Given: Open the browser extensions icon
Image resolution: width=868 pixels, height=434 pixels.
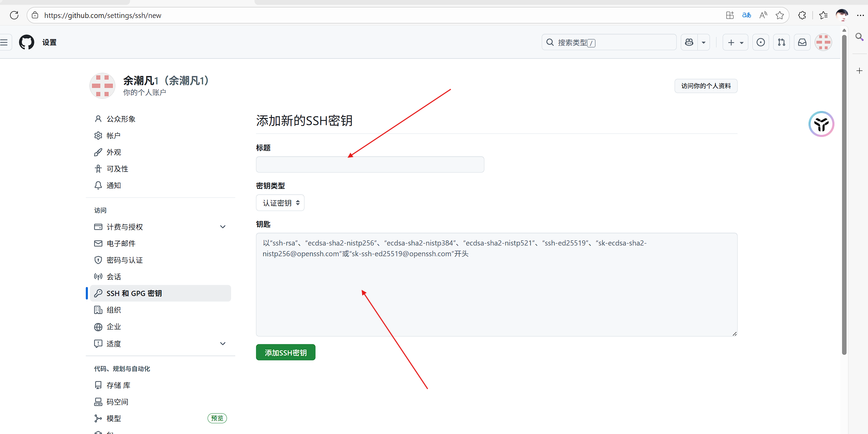Looking at the screenshot, I should coord(802,15).
